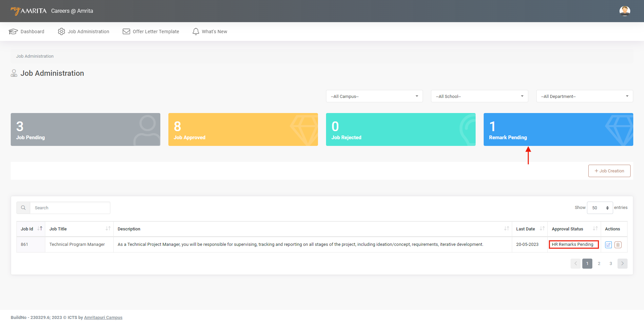
Task: Go to Offer Letter Template
Action: [151, 32]
